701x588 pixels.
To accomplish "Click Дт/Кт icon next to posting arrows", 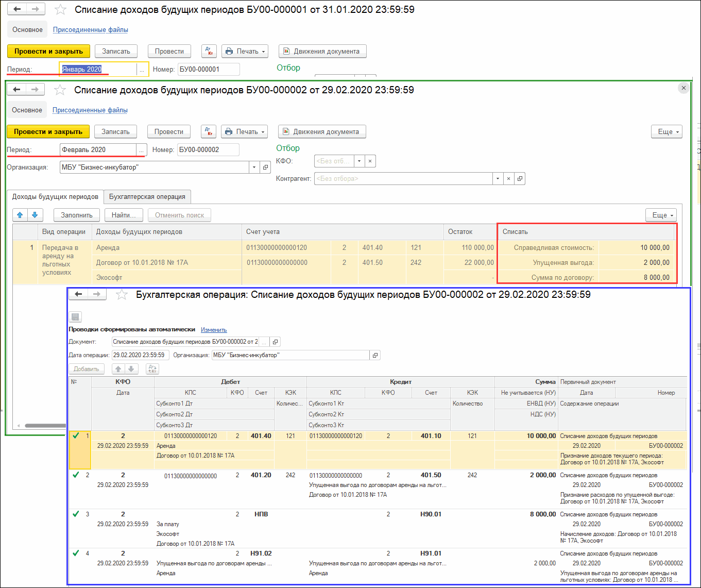I will [152, 369].
